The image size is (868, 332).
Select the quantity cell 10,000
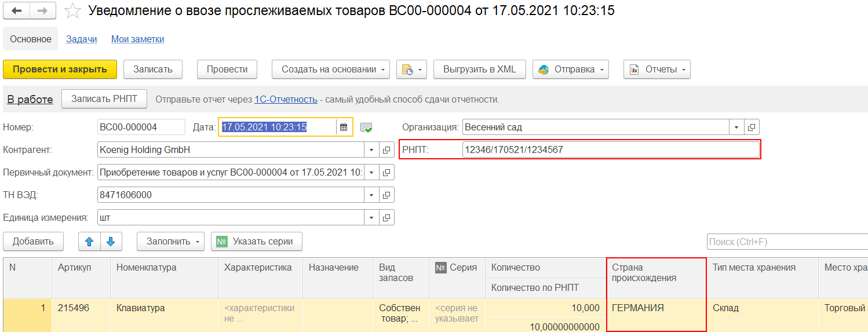point(545,308)
